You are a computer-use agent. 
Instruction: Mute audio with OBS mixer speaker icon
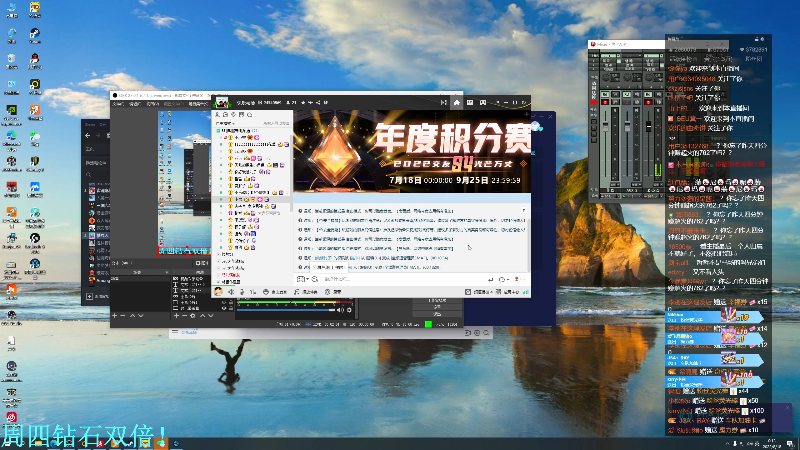click(x=340, y=310)
